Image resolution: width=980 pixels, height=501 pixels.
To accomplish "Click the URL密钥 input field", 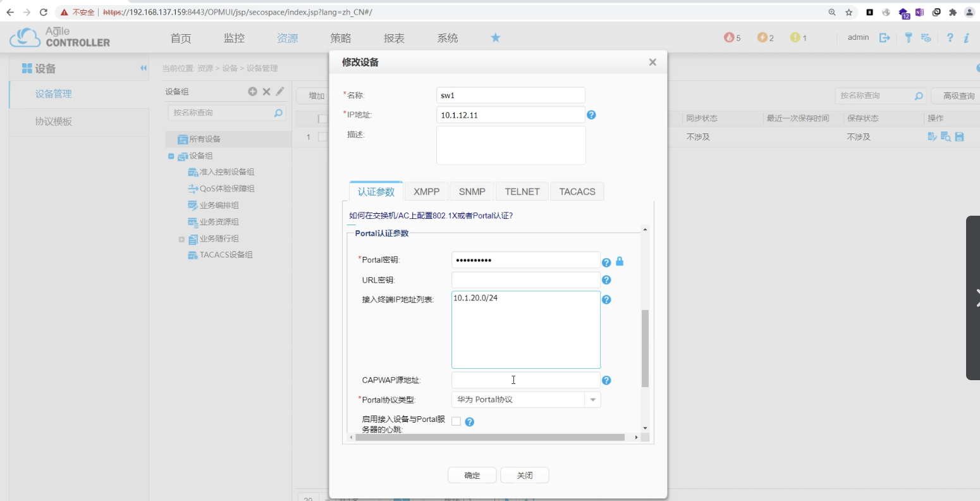I will (526, 280).
